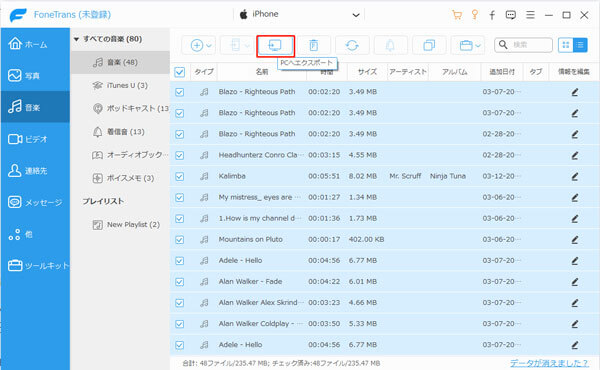This screenshot has width=600, height=370.
Task: Click the edit pencil for My mistress_ eyes row
Action: point(575,197)
